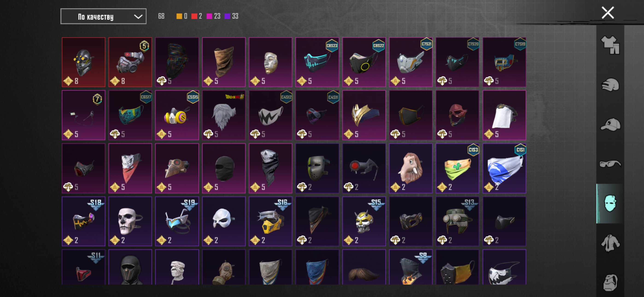The height and width of the screenshot is (297, 644).
Task: Click the dropdown chevron arrow
Action: pyautogui.click(x=138, y=17)
